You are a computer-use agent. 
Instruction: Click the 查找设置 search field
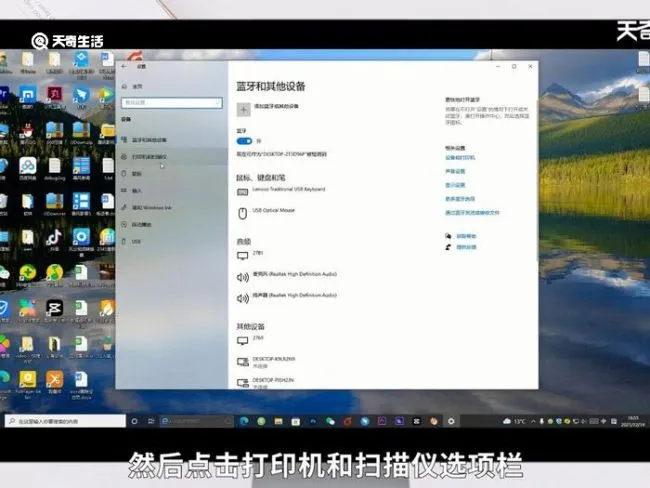pyautogui.click(x=172, y=102)
